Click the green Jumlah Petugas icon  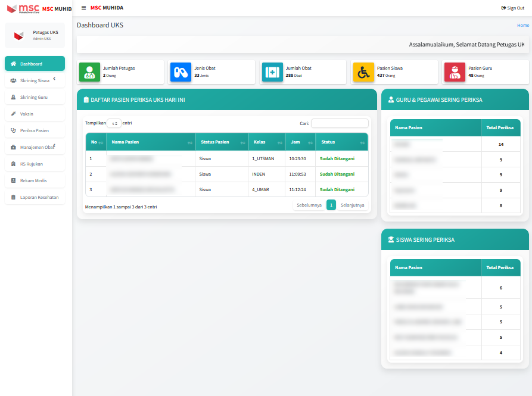pos(90,72)
